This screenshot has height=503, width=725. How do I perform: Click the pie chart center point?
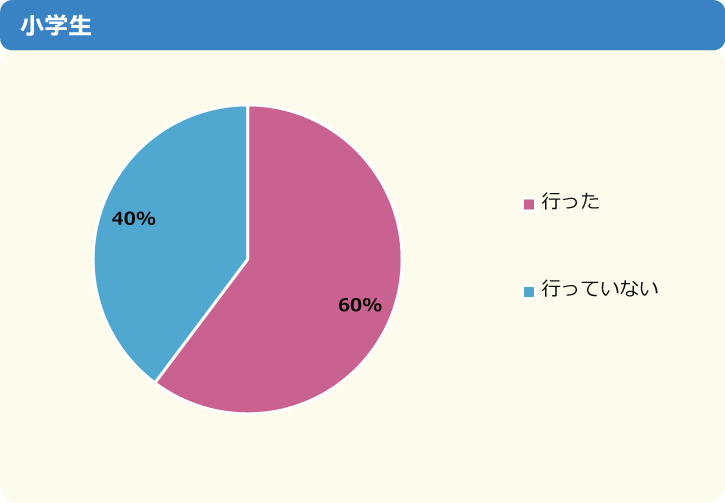[248, 259]
